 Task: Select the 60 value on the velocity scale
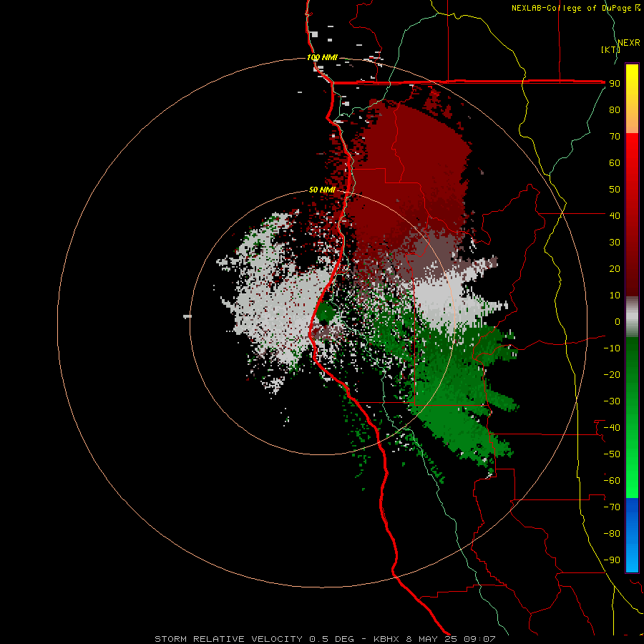tap(615, 163)
